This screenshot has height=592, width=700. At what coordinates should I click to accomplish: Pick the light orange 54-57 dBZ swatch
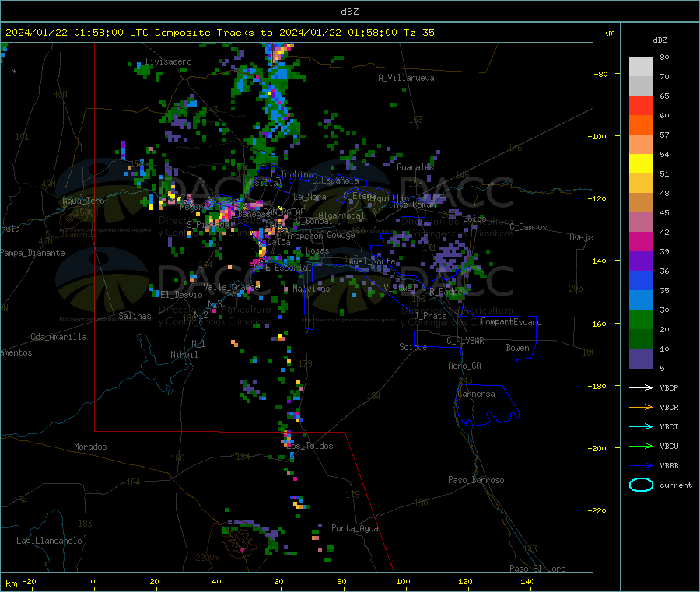(x=641, y=144)
